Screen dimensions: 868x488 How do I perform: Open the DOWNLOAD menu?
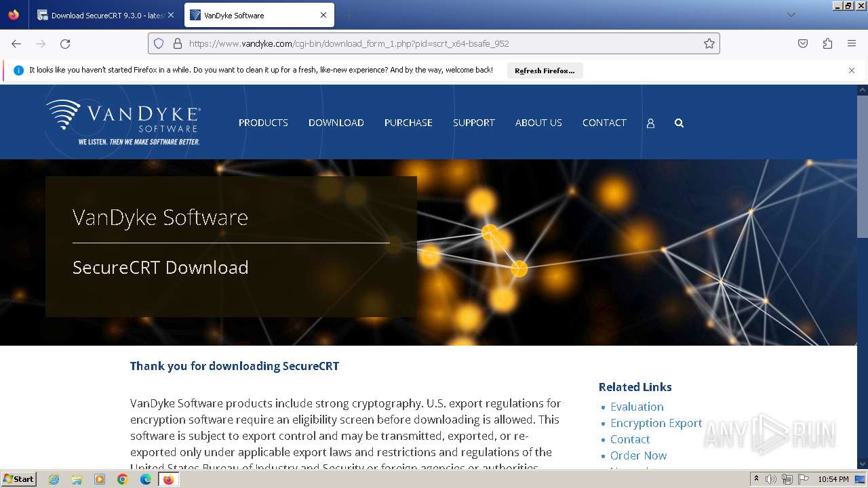pos(336,123)
